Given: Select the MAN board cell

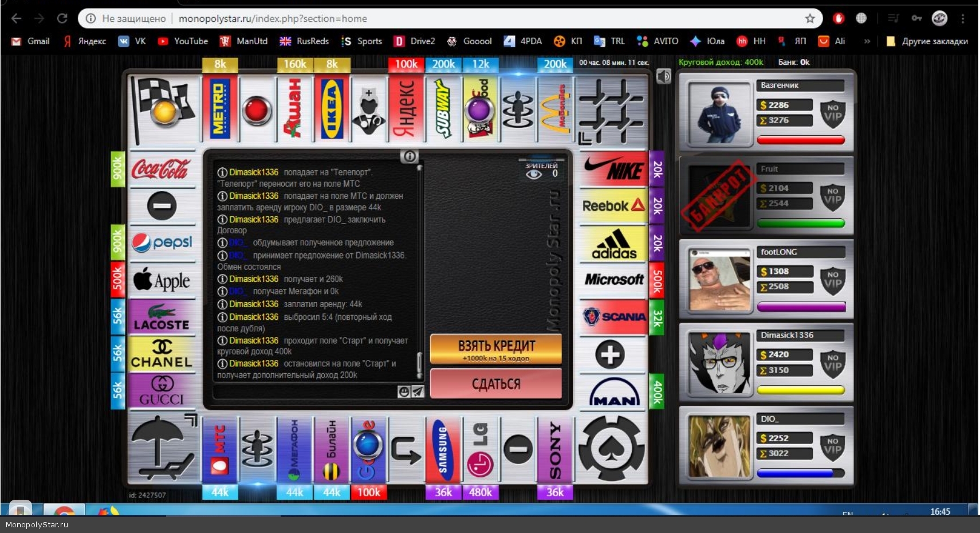Looking at the screenshot, I should click(614, 391).
